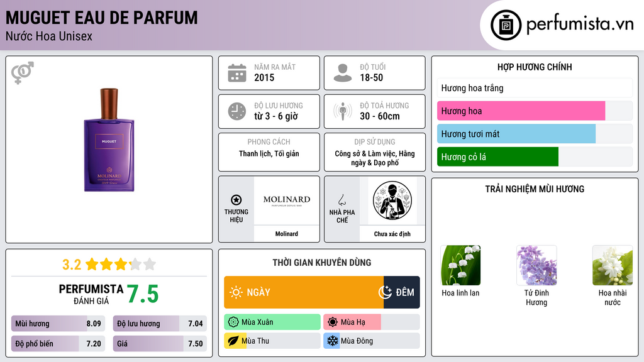Image resolution: width=644 pixels, height=362 pixels.
Task: Click the Giá 7.50 score bar
Action: click(x=160, y=344)
